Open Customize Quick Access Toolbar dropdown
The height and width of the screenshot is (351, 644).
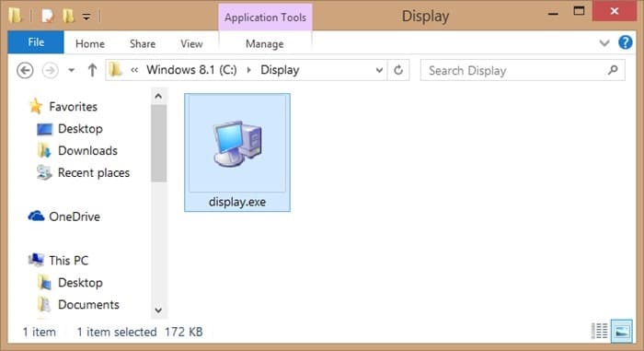86,17
